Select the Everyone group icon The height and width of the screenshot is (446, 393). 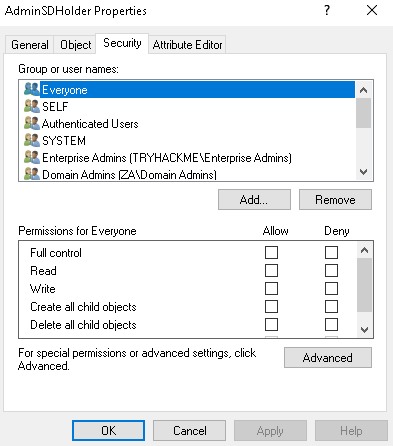(x=32, y=89)
